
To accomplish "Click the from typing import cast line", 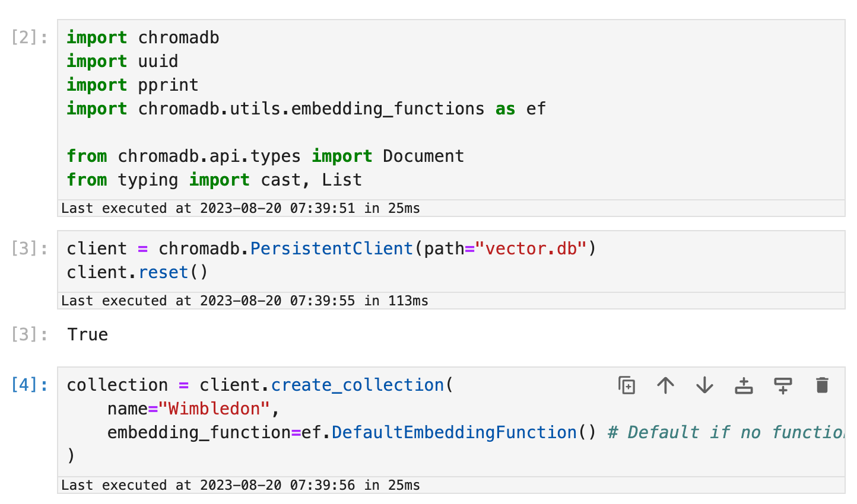I will pos(214,180).
